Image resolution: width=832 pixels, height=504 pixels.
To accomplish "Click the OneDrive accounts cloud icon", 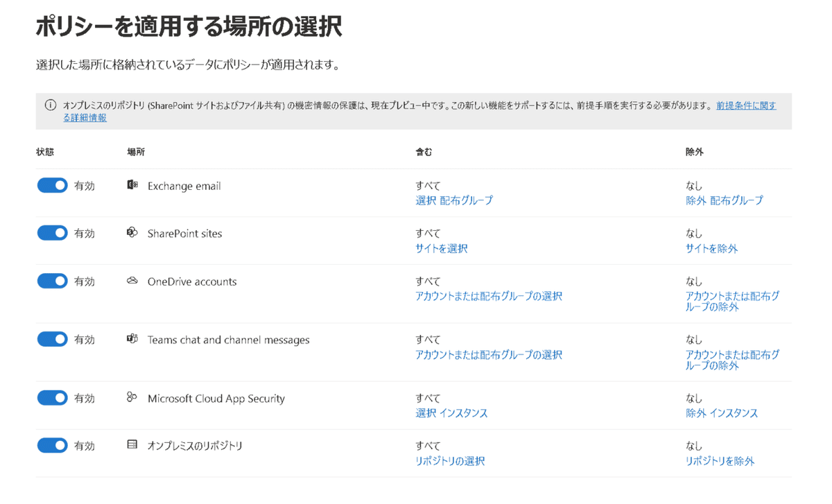I will (132, 281).
